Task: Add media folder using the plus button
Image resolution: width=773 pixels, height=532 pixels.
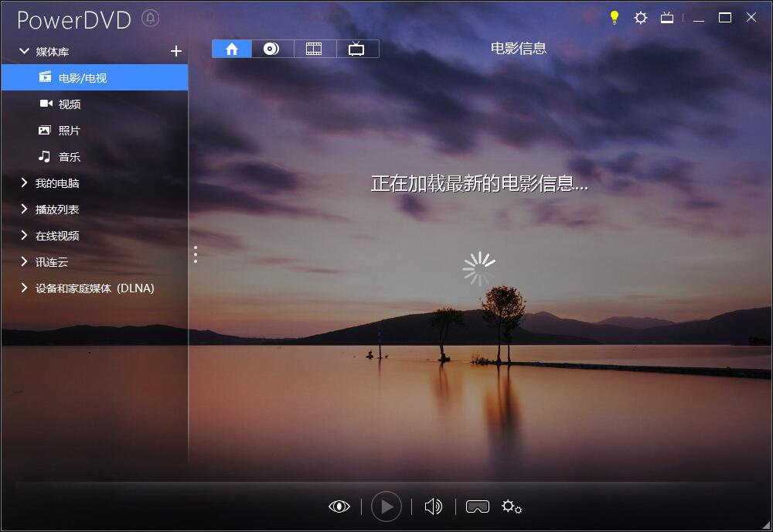Action: tap(175, 51)
